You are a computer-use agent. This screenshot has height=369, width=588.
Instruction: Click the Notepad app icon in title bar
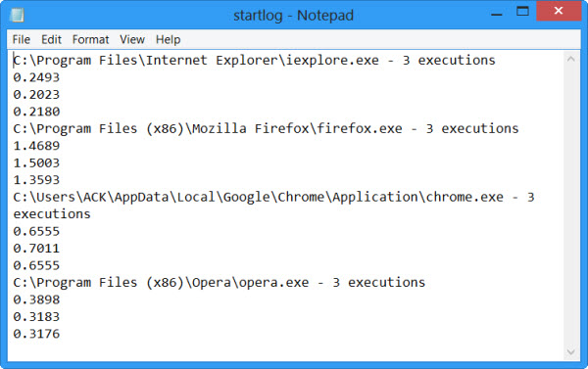coord(17,15)
